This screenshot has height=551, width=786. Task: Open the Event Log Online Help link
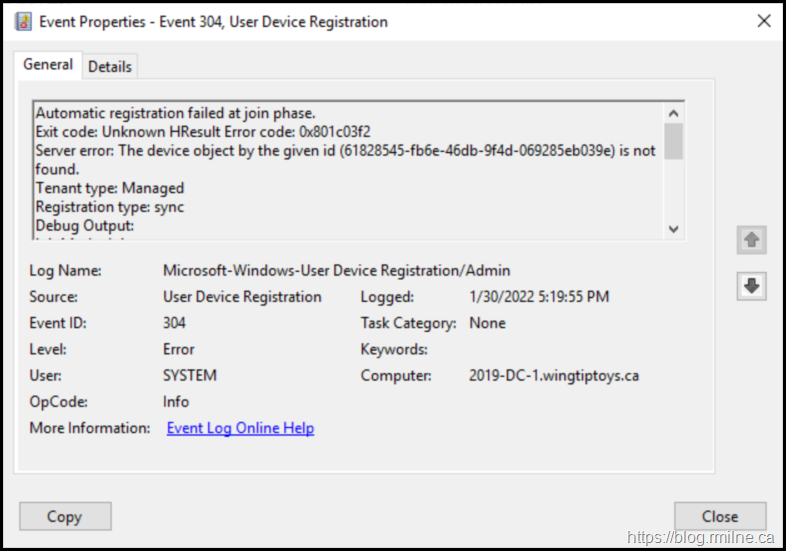pyautogui.click(x=240, y=428)
